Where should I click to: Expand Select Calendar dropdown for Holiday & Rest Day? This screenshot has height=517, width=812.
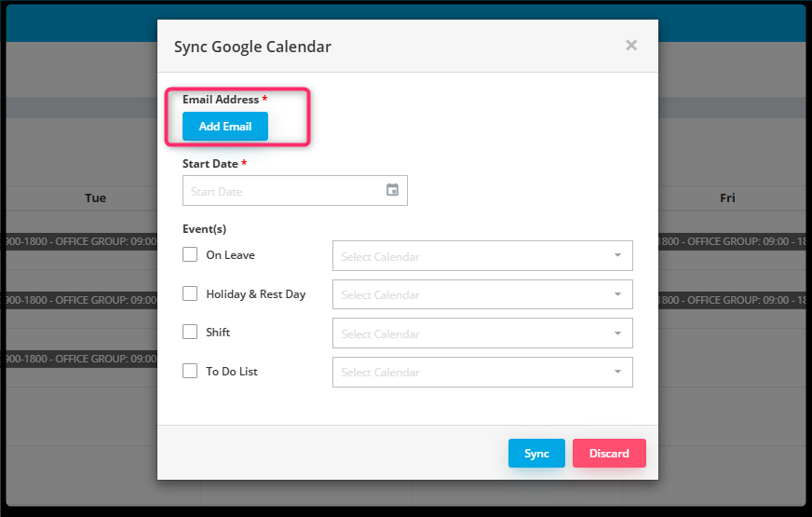[x=482, y=294]
